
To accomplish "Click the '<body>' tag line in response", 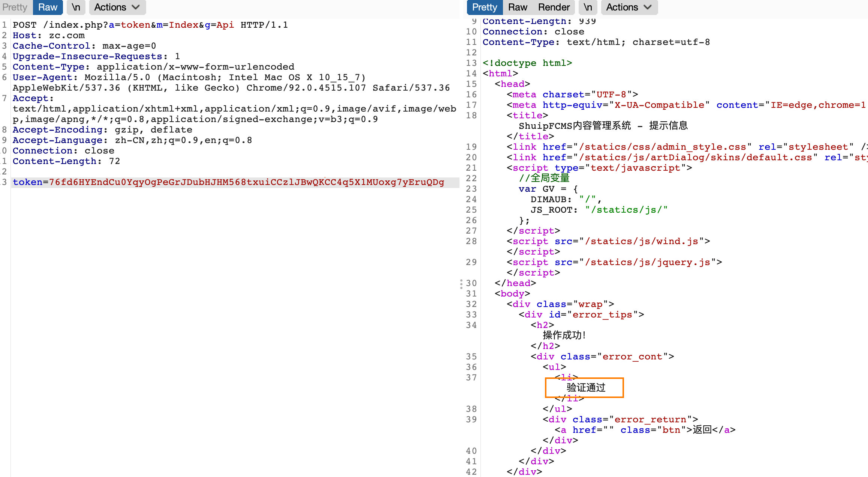I will 512,294.
